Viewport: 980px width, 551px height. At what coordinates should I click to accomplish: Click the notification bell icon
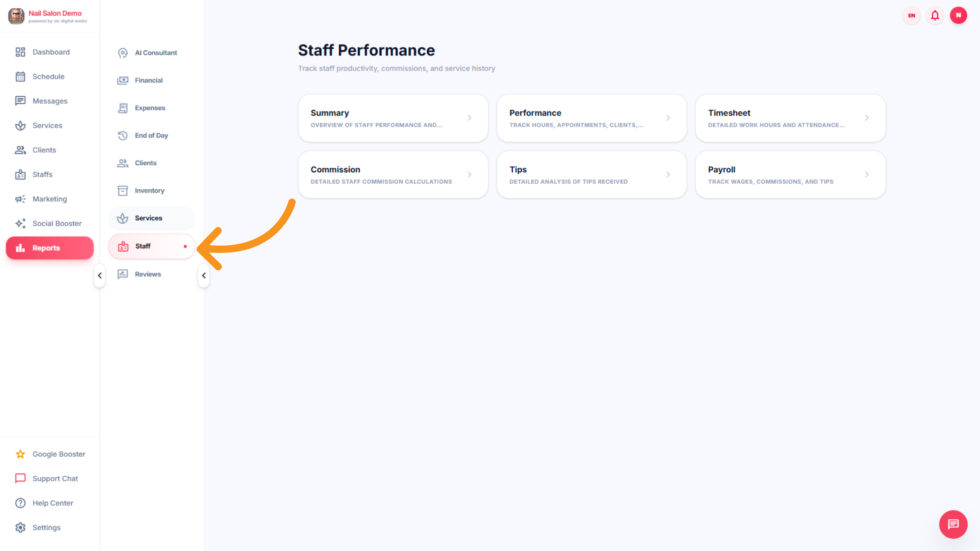tap(935, 15)
